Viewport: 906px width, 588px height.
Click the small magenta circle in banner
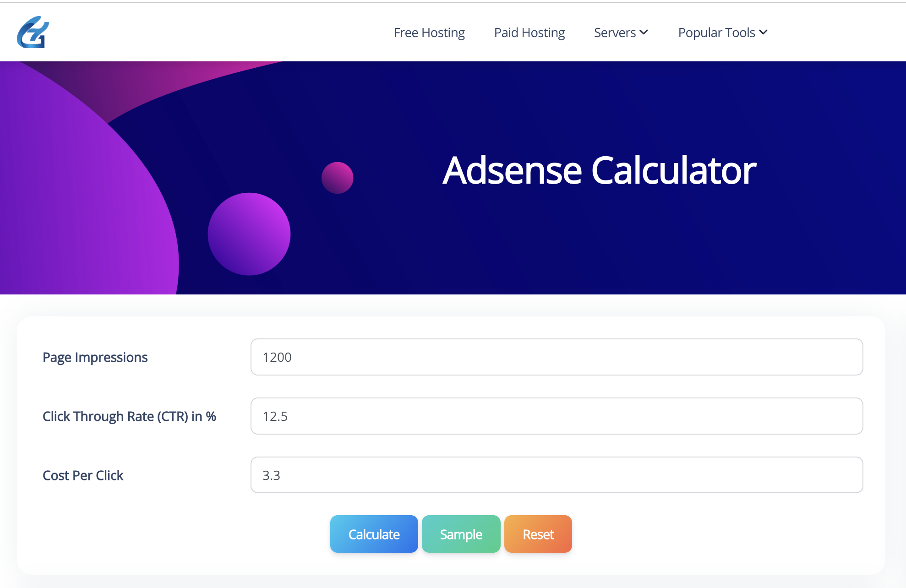(x=337, y=178)
